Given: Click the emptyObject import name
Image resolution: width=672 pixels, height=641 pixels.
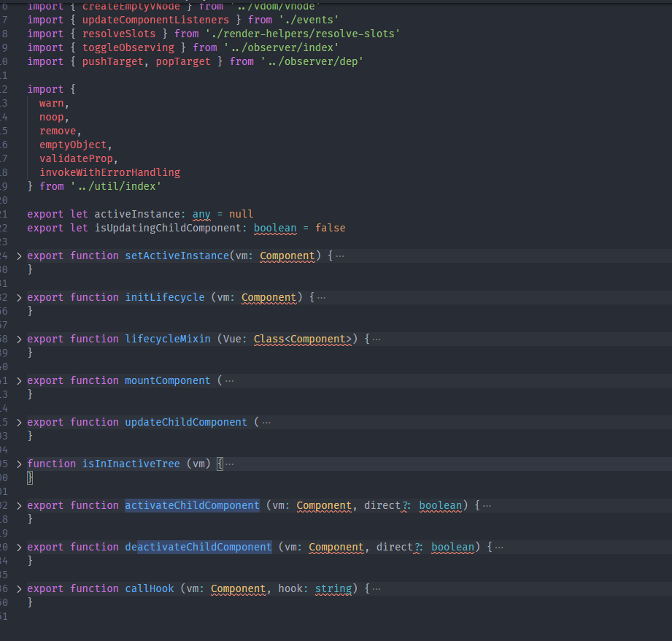Looking at the screenshot, I should click(73, 145).
